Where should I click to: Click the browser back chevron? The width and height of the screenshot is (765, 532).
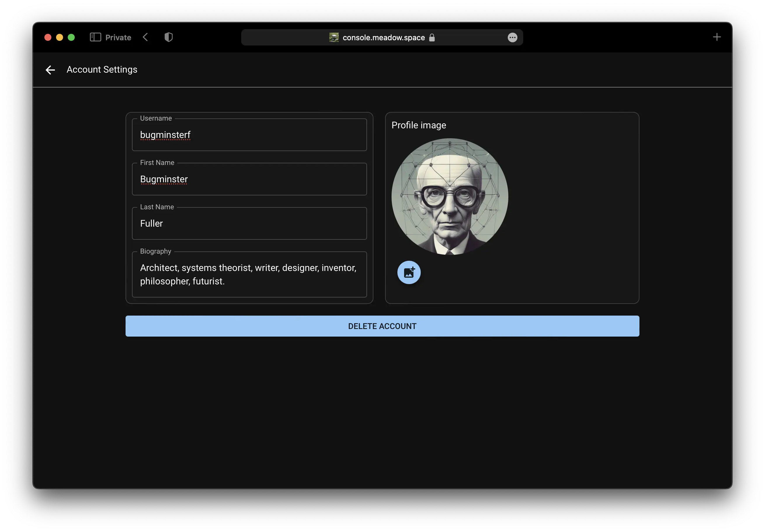click(145, 37)
